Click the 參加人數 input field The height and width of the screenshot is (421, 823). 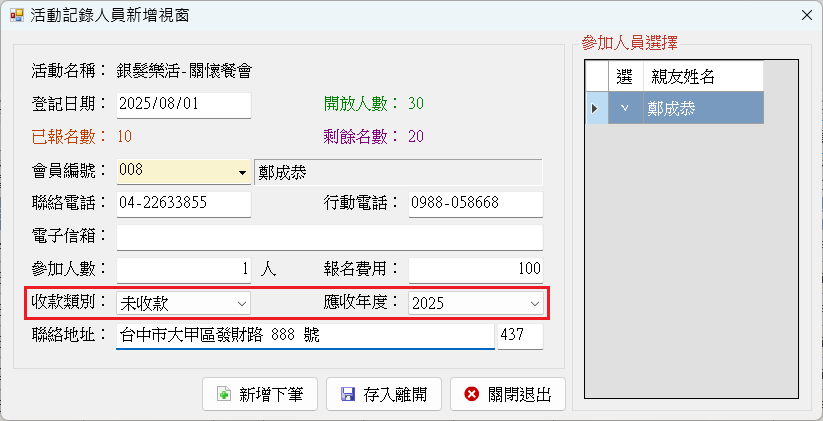click(184, 270)
